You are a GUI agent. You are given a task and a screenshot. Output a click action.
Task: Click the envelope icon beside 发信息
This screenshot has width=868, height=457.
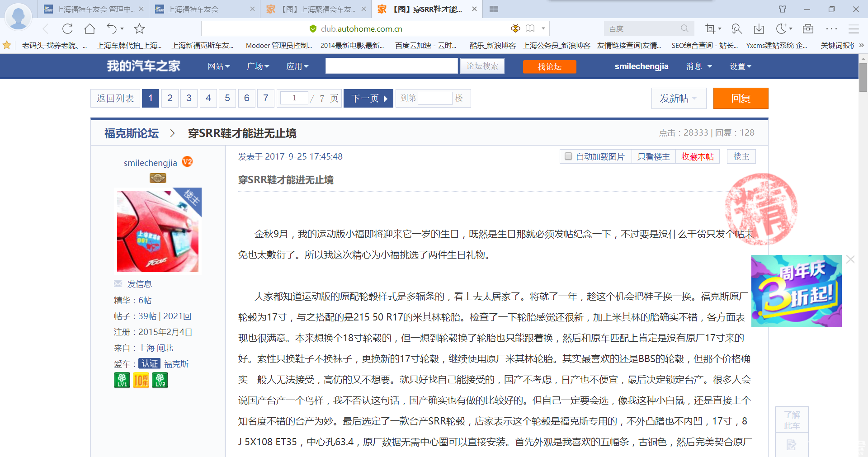pyautogui.click(x=118, y=283)
